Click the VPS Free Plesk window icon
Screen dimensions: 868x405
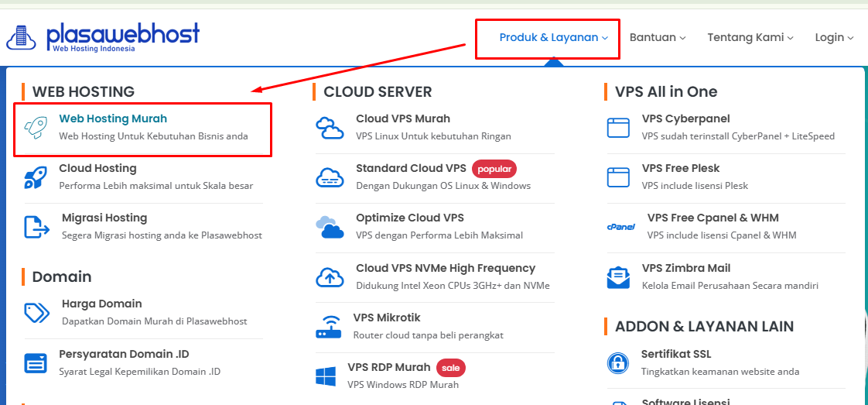point(618,177)
